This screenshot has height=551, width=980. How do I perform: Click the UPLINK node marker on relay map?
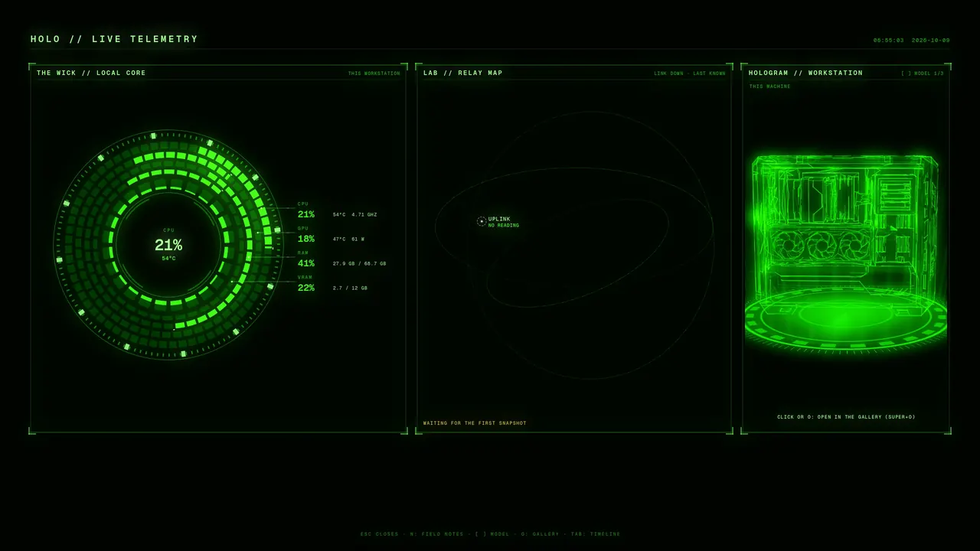(x=482, y=221)
